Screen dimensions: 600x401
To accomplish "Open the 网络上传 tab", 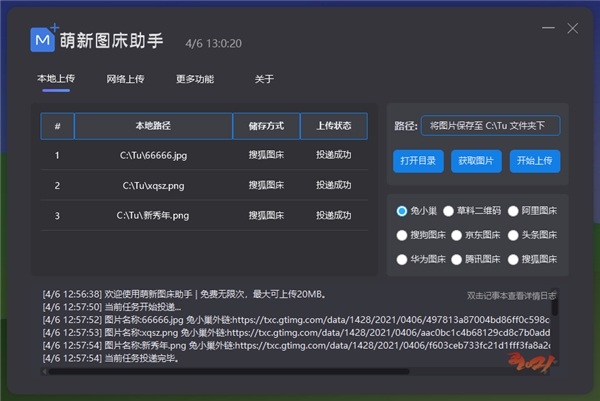I will click(x=124, y=78).
